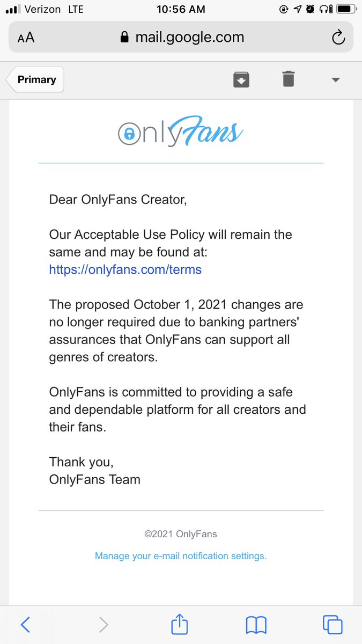Tap the mail.google.com address bar
Viewport: 362px width, 644px height.
coord(181,37)
